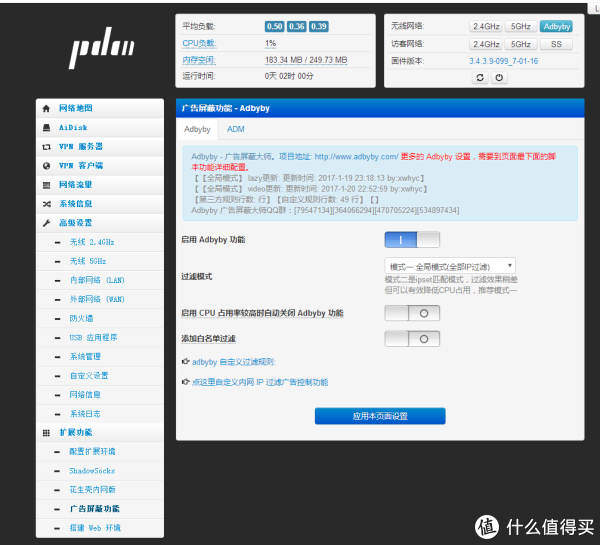Click 无线网络 5GHz button
The image size is (600, 545).
(521, 26)
